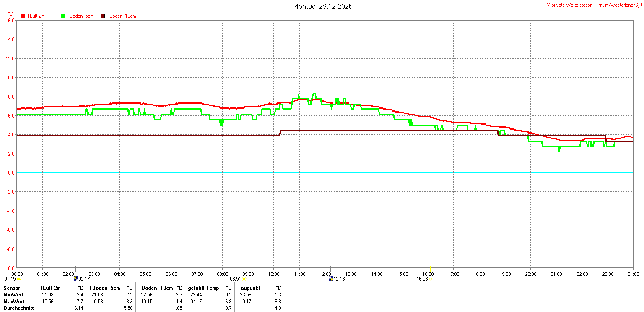The width and height of the screenshot is (644, 312).
Task: Click the red TLuft 2m legend swatch
Action: click(23, 16)
